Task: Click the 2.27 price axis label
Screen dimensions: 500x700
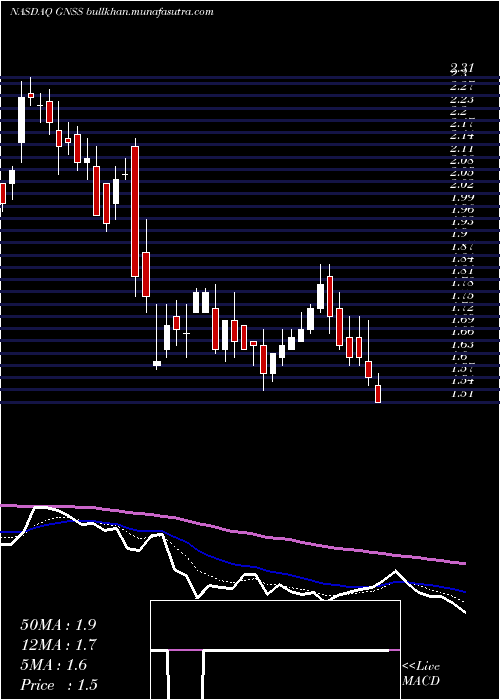Action: [x=462, y=86]
